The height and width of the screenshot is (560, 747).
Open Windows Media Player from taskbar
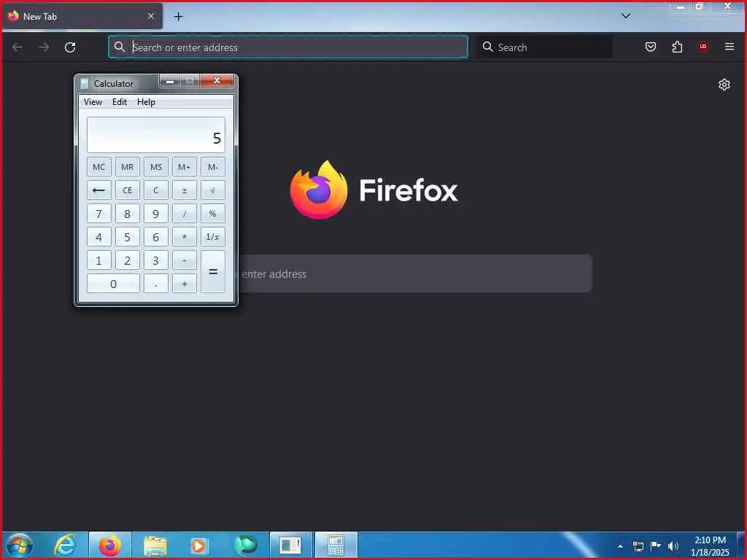pyautogui.click(x=198, y=545)
